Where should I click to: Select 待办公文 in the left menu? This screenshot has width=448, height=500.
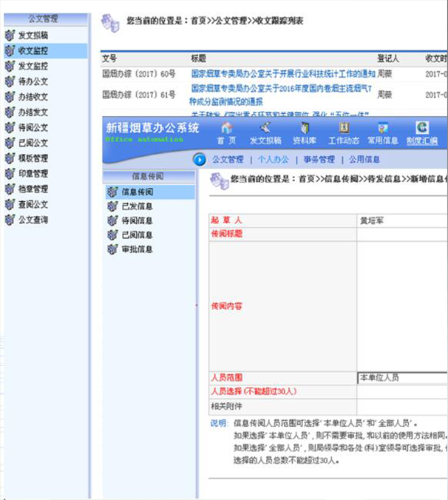tap(33, 81)
